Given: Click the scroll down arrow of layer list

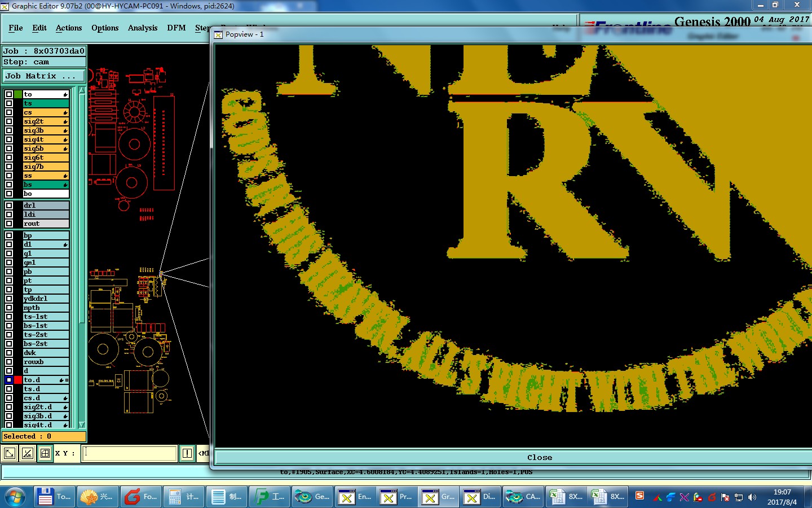Looking at the screenshot, I should (82, 424).
